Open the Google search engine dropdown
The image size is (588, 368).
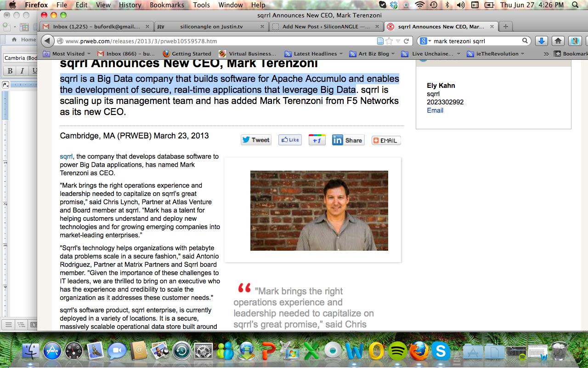pos(425,41)
